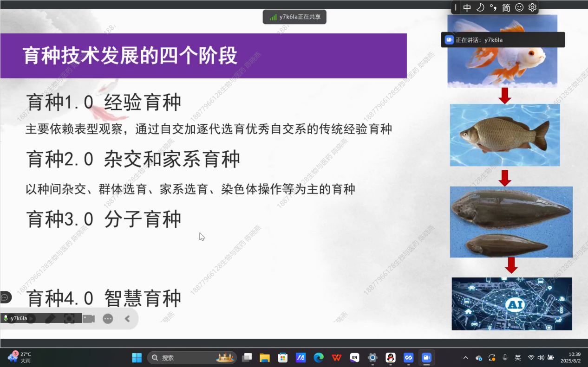Open IME settings gear icon
Image resolution: width=588 pixels, height=367 pixels.
click(x=532, y=7)
